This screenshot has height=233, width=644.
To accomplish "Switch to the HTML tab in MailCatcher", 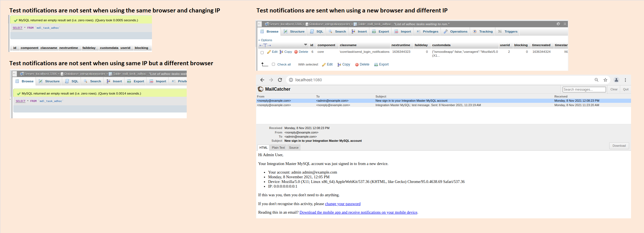I will [263, 148].
